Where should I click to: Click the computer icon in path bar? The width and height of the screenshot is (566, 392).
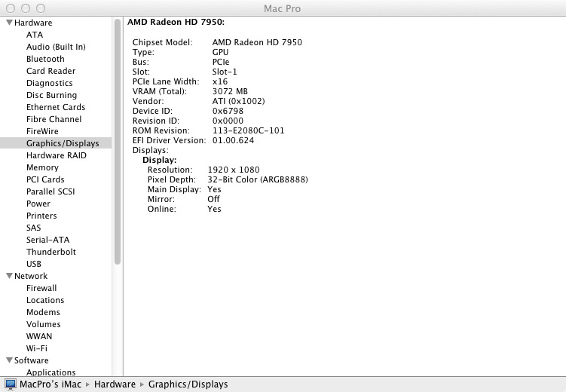(x=11, y=384)
